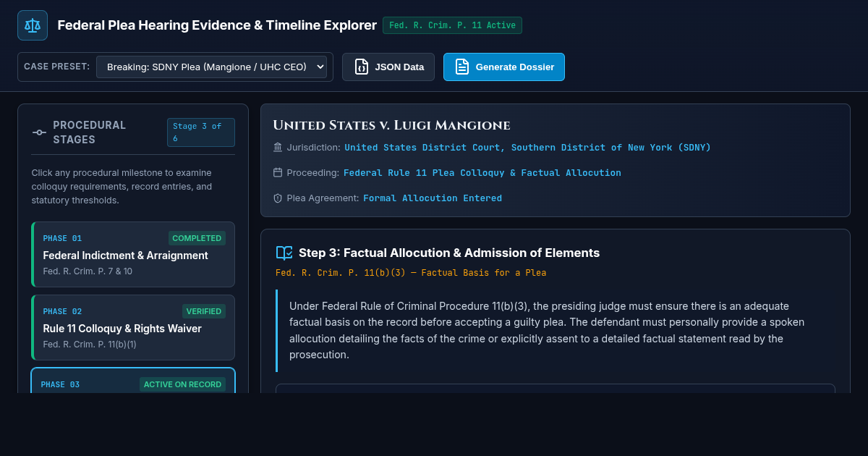
Task: Click the Procedural Stages timeline icon
Action: [x=39, y=132]
